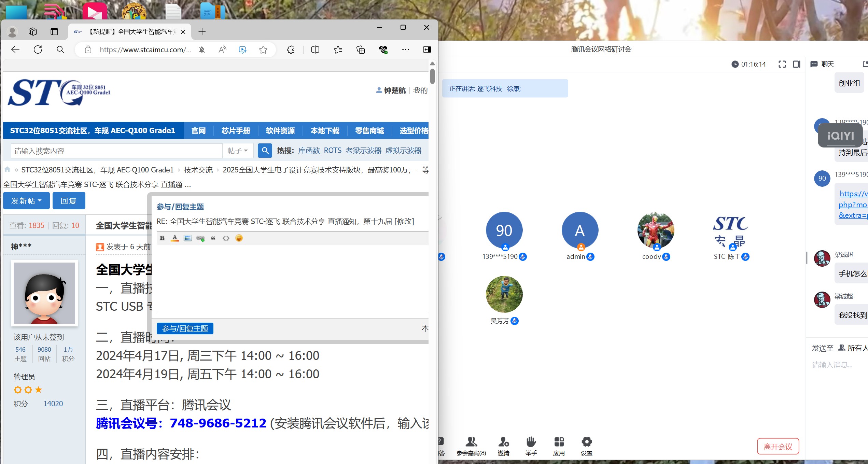Insert emoji using the smiley icon
Viewport: 868px width, 464px height.
pyautogui.click(x=239, y=238)
